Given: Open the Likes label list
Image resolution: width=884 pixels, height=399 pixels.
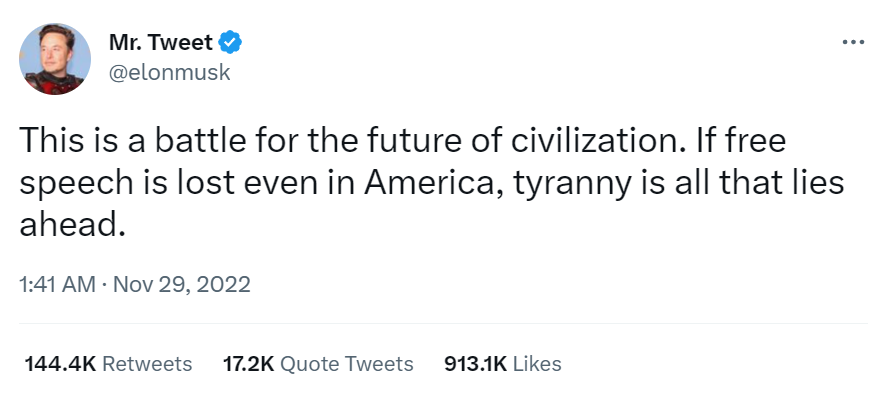Looking at the screenshot, I should pyautogui.click(x=537, y=364).
